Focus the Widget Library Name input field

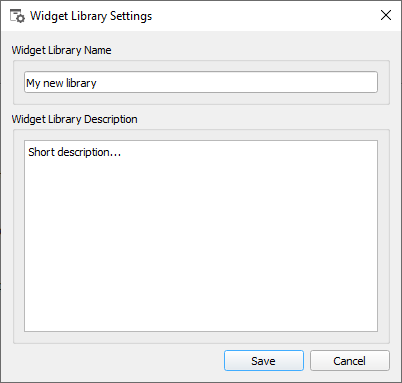coord(201,82)
